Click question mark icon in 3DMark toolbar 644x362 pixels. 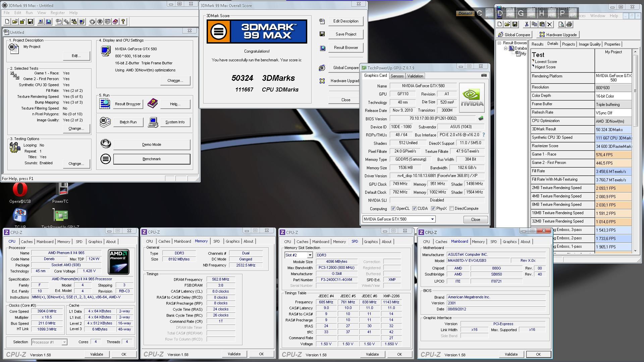123,22
